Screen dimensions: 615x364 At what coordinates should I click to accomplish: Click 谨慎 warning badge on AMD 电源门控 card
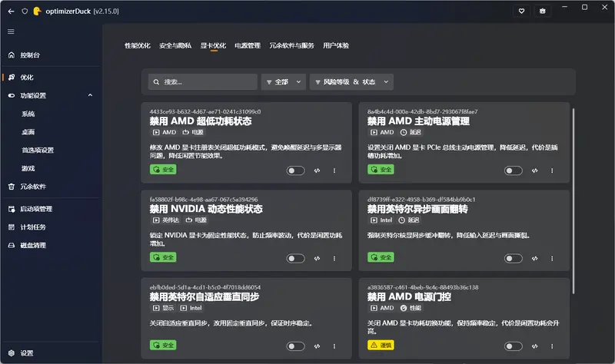tap(381, 345)
